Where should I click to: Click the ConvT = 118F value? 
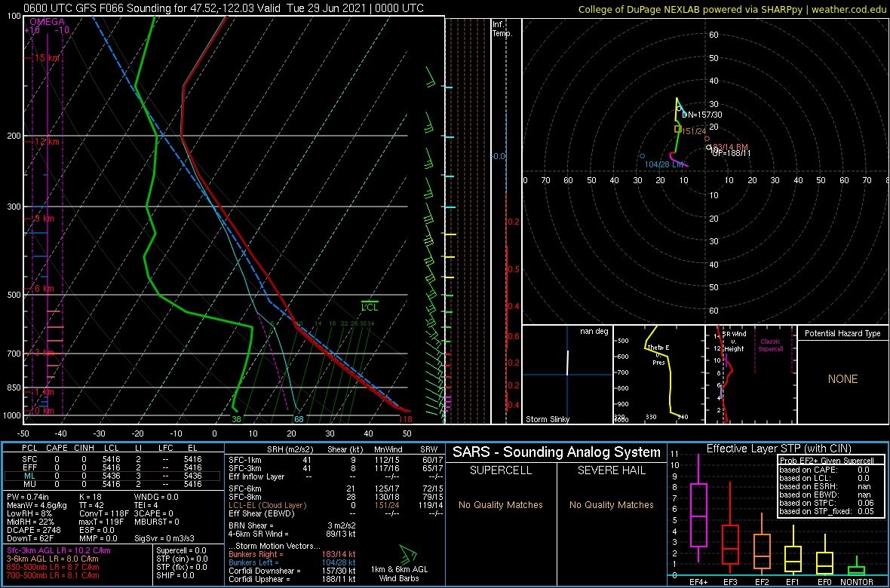[x=103, y=513]
